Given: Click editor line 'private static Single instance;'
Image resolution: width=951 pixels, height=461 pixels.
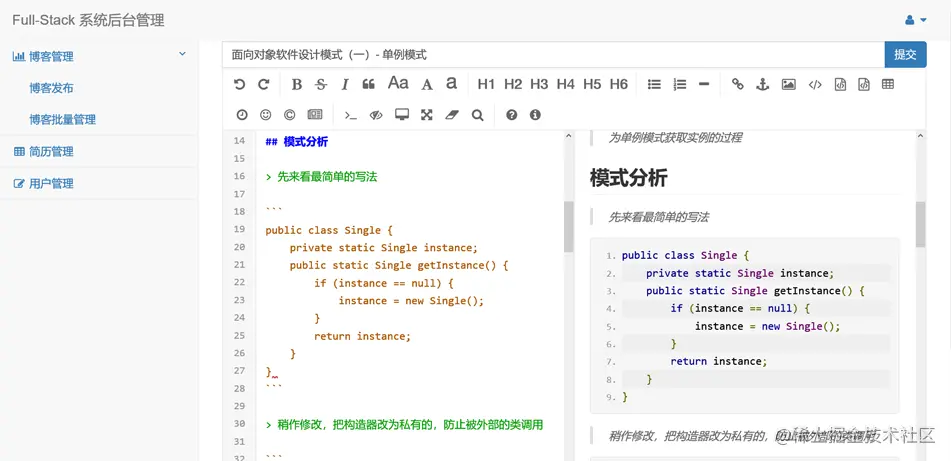Looking at the screenshot, I should [384, 248].
